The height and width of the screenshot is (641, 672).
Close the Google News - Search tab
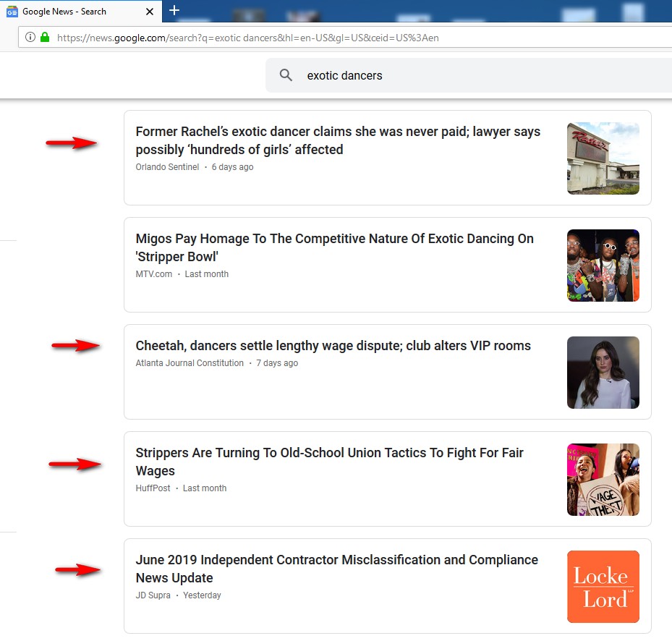pyautogui.click(x=150, y=12)
